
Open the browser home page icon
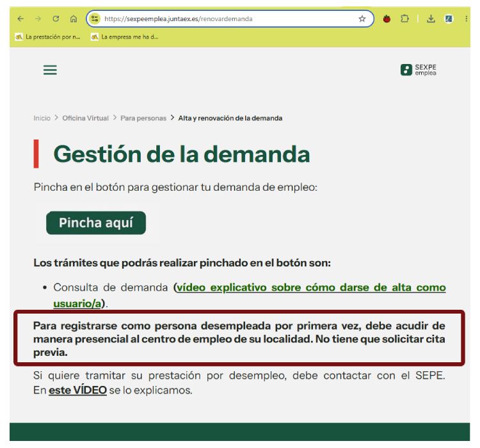point(74,19)
